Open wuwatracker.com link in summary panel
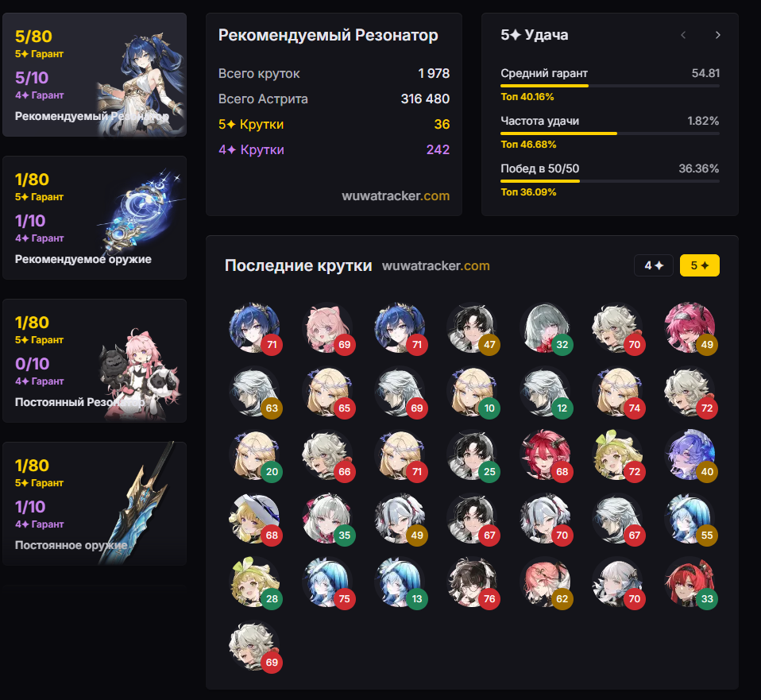761x700 pixels. point(396,195)
